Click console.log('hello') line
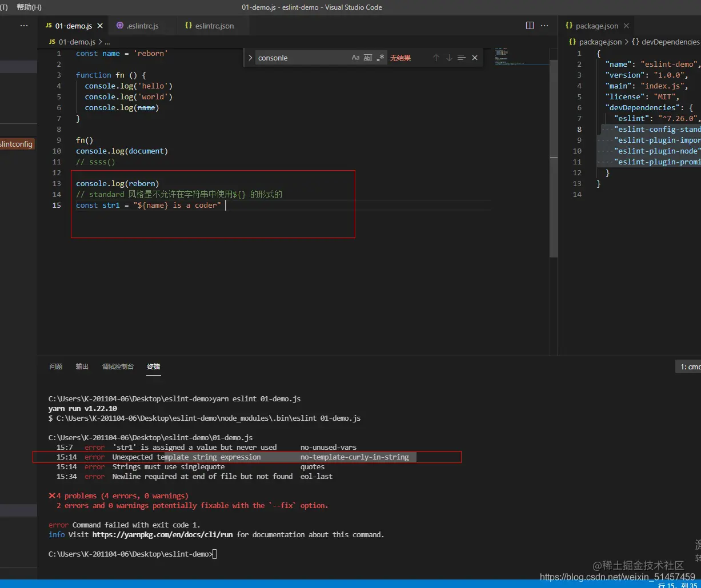The width and height of the screenshot is (701, 588). (129, 86)
